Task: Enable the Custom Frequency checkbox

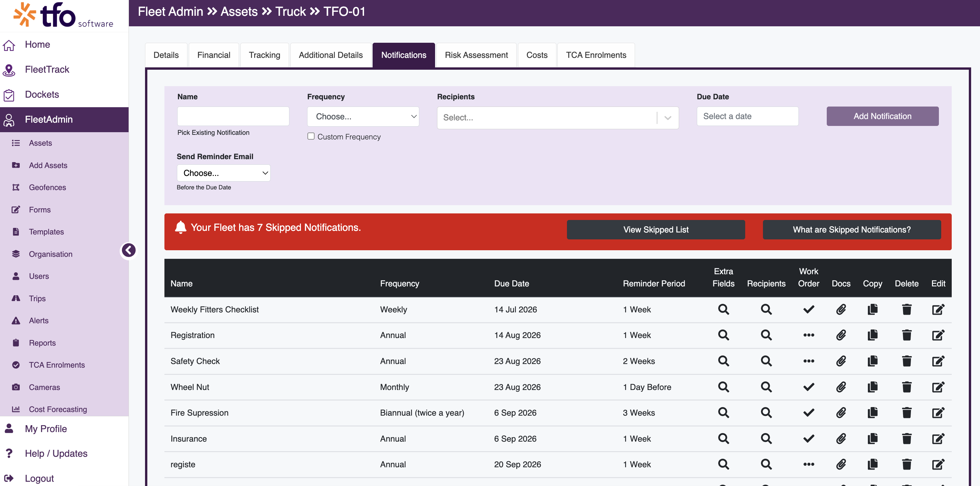Action: (311, 136)
